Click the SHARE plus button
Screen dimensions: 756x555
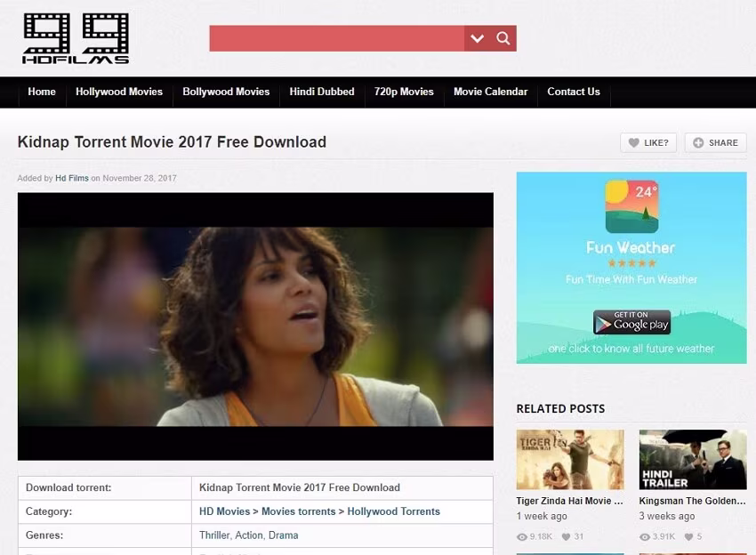tap(715, 142)
